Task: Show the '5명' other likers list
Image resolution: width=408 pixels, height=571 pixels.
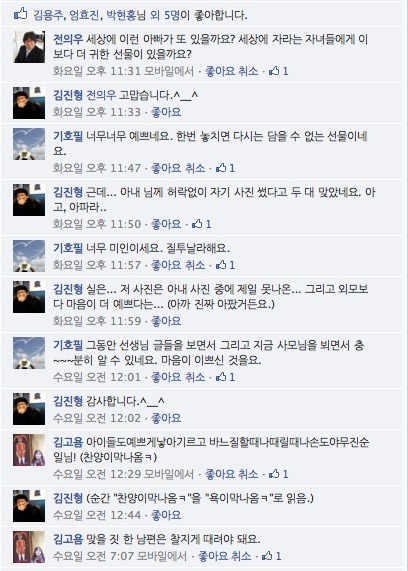Action: (172, 15)
